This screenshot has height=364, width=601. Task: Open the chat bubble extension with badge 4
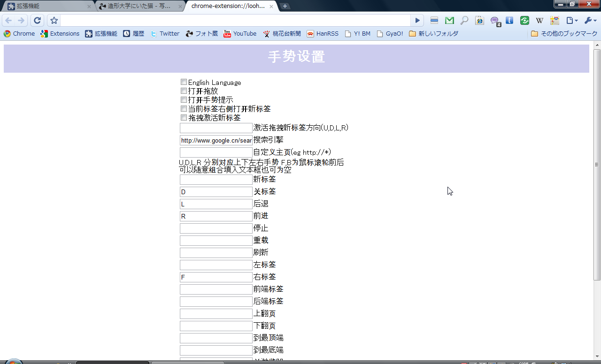pyautogui.click(x=495, y=21)
